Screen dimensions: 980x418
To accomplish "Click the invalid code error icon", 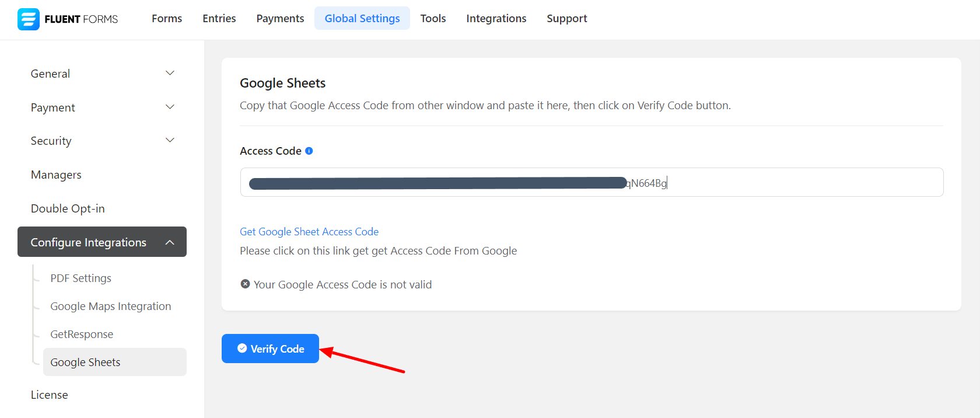I will pos(245,284).
